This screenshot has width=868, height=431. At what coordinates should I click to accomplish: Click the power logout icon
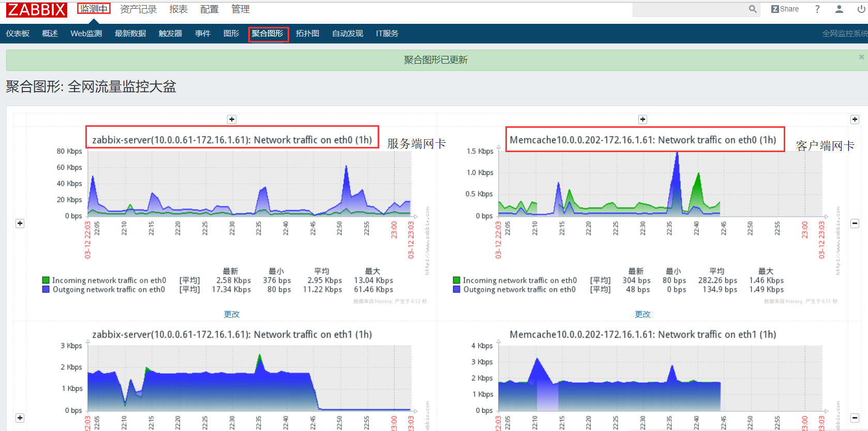tap(861, 9)
